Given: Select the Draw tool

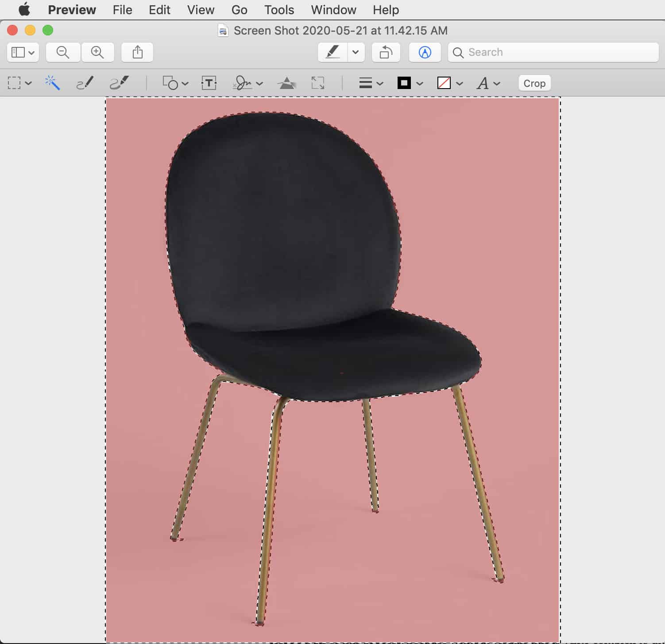Looking at the screenshot, I should 119,83.
